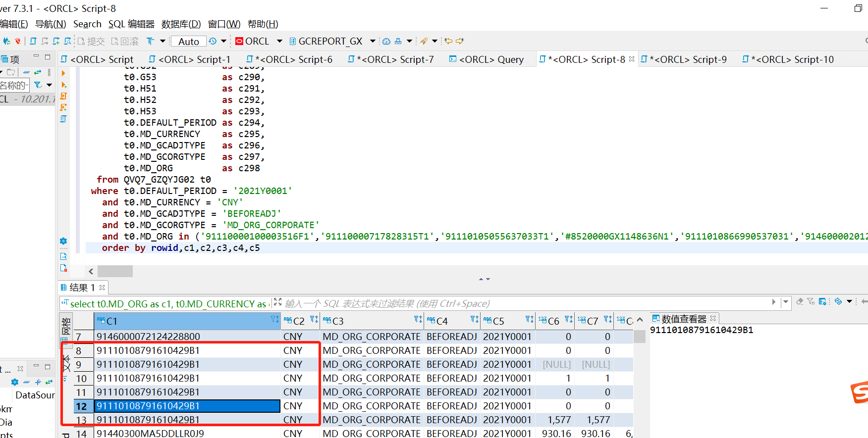Apply filter with the play arrow
868x438 pixels.
pos(774,302)
